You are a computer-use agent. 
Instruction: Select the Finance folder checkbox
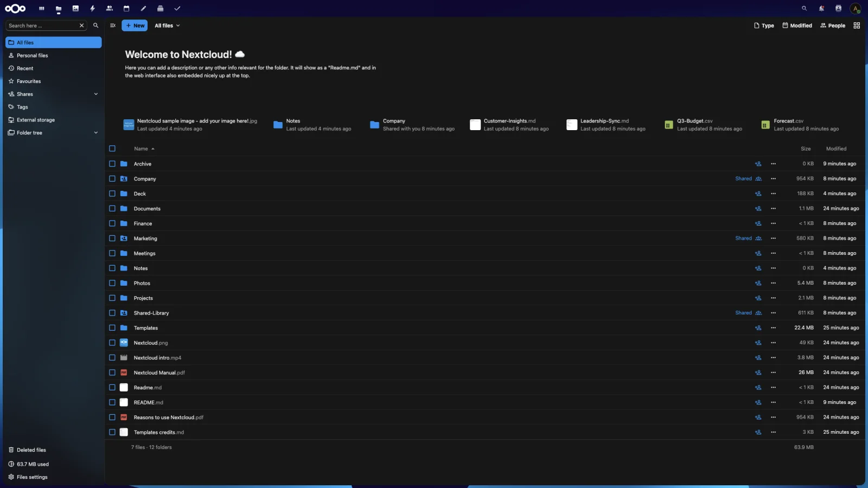[112, 223]
